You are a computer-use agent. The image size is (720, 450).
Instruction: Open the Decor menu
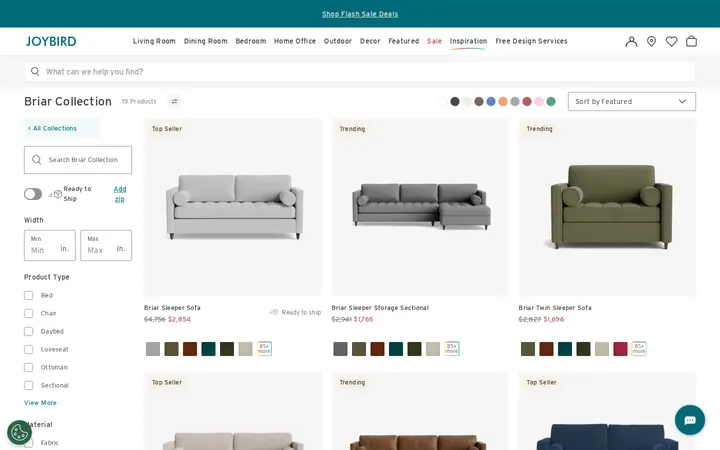point(370,41)
